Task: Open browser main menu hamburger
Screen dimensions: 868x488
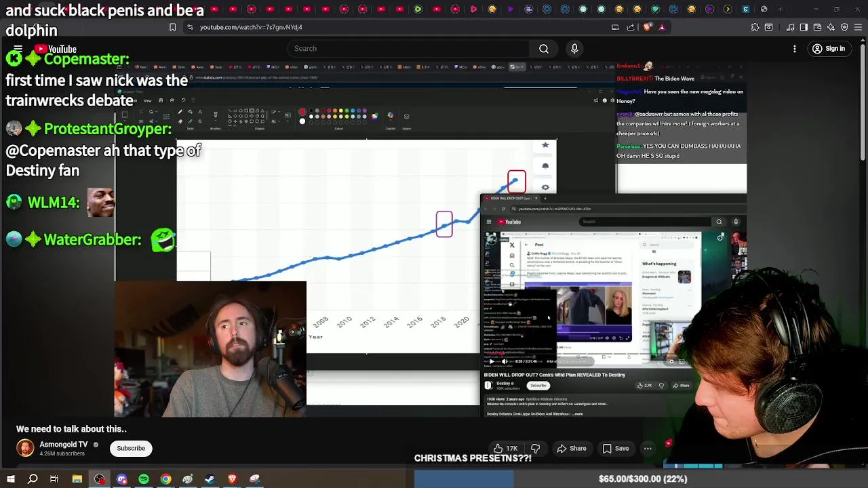Action: coord(858,27)
